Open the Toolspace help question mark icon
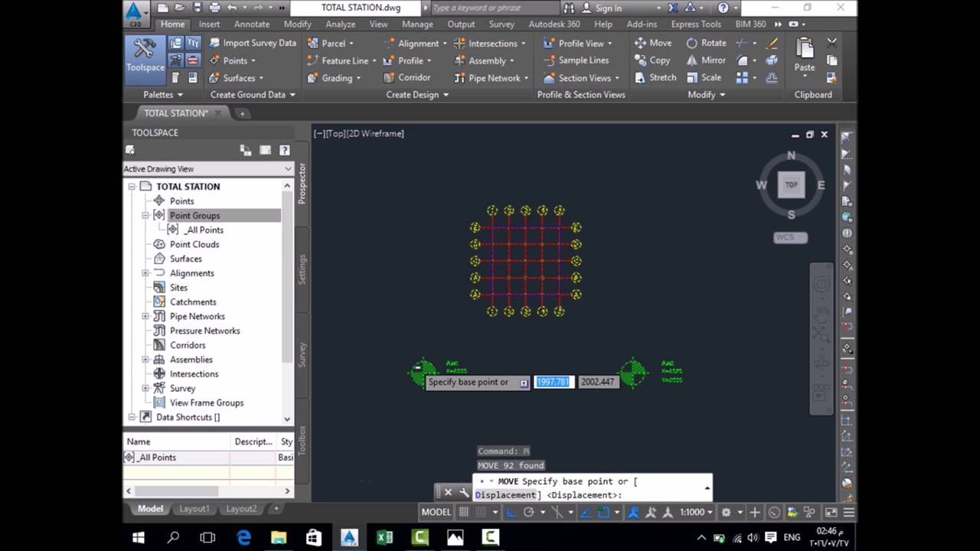980x551 pixels. 284,150
